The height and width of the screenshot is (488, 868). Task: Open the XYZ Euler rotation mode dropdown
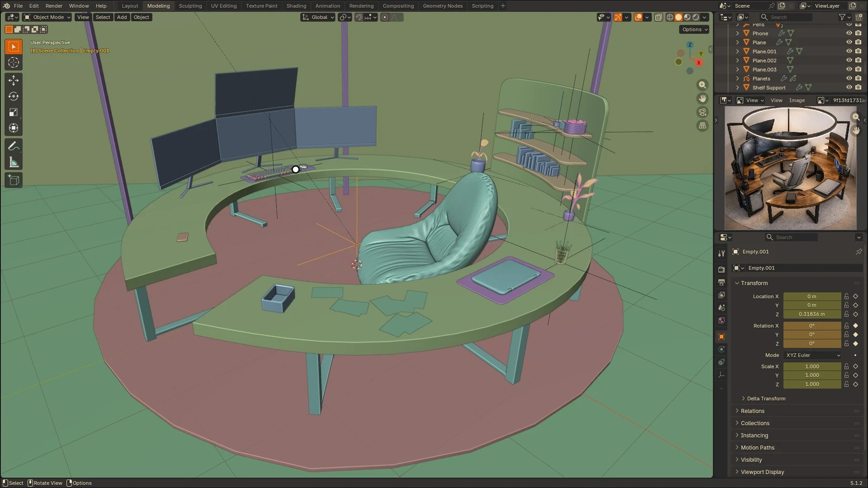tap(812, 355)
